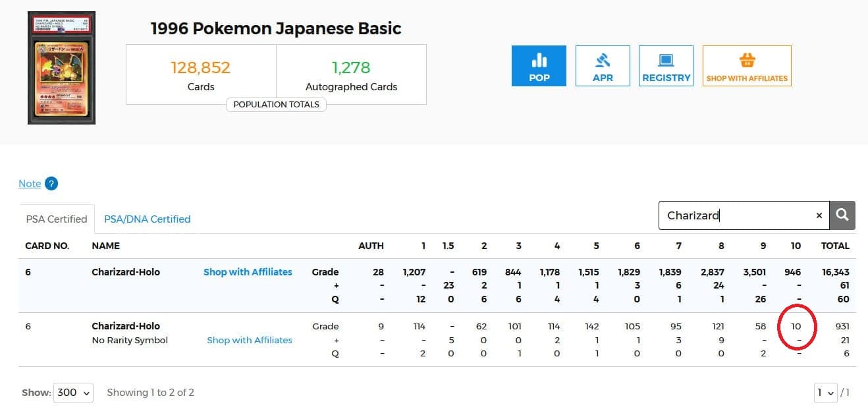Open the REGISTRY laptop icon button

click(x=666, y=66)
